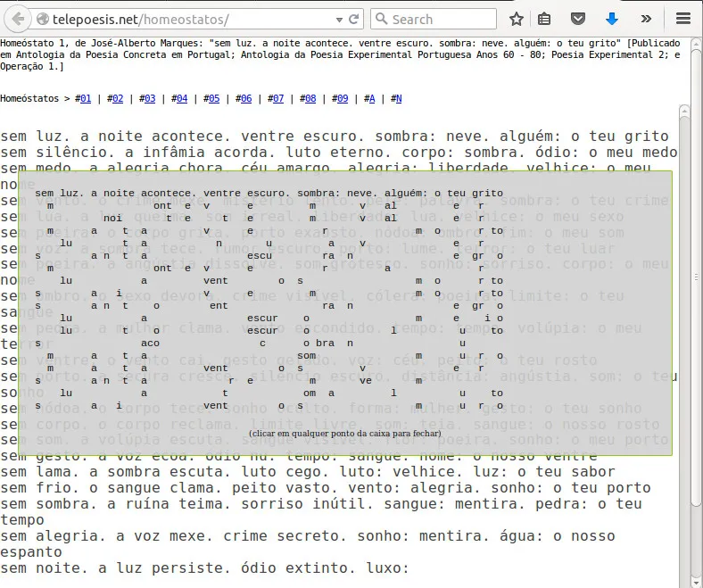The height and width of the screenshot is (588, 703).
Task: Open Homeóstato link N
Action: 398,99
